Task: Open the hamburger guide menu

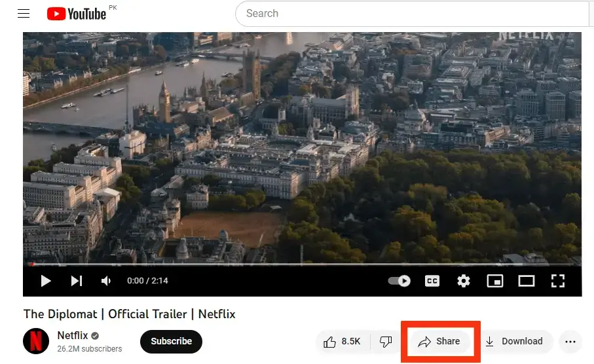Action: point(24,14)
